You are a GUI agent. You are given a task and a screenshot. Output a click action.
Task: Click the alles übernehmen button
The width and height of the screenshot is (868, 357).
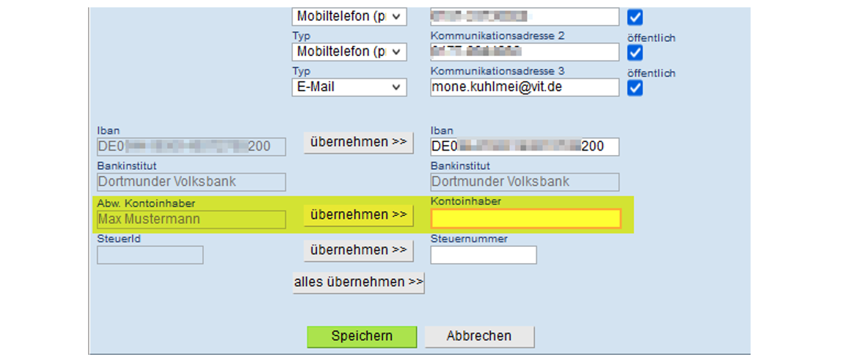tap(358, 282)
